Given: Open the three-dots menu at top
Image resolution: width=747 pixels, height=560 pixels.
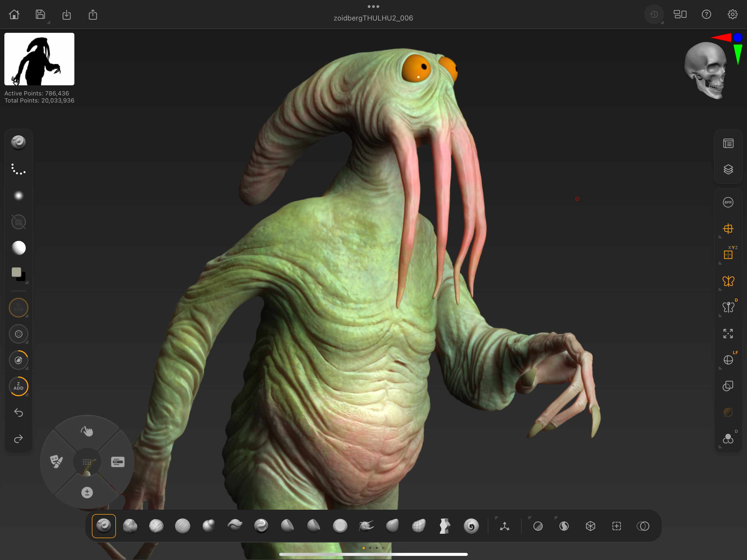Looking at the screenshot, I should click(x=373, y=6).
